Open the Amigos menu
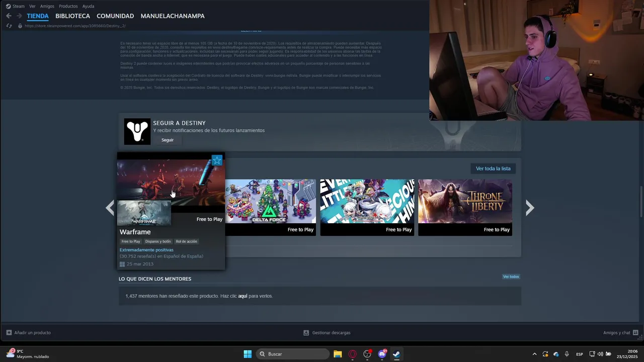Image resolution: width=644 pixels, height=362 pixels. pos(47,6)
